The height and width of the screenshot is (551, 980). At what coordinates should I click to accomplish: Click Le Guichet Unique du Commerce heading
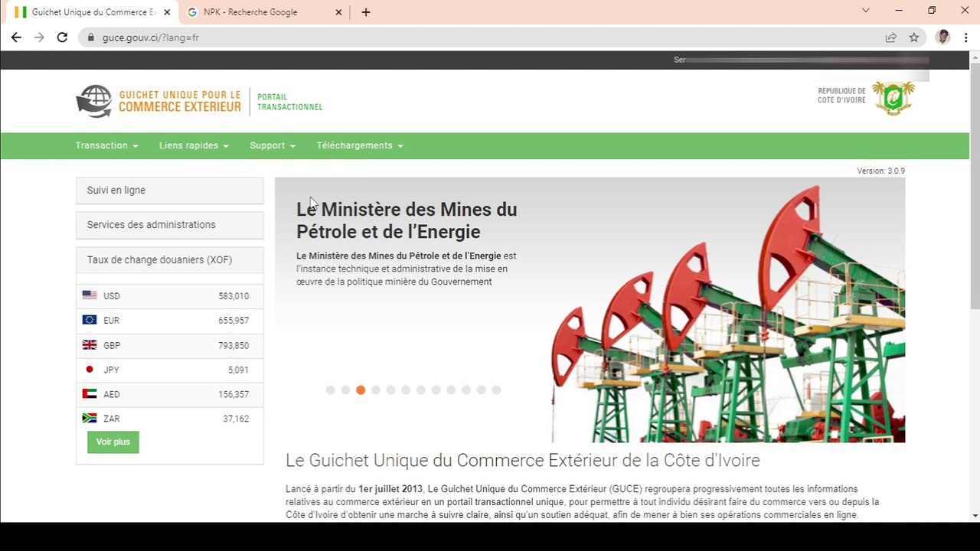pyautogui.click(x=523, y=460)
